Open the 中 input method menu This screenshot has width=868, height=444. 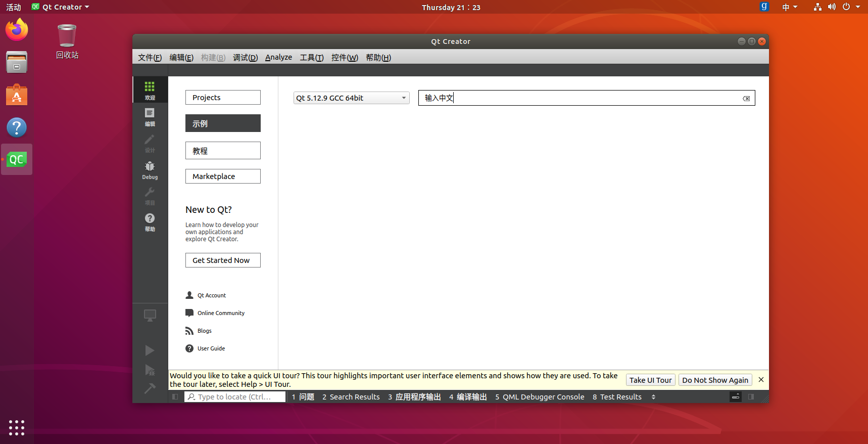(790, 7)
